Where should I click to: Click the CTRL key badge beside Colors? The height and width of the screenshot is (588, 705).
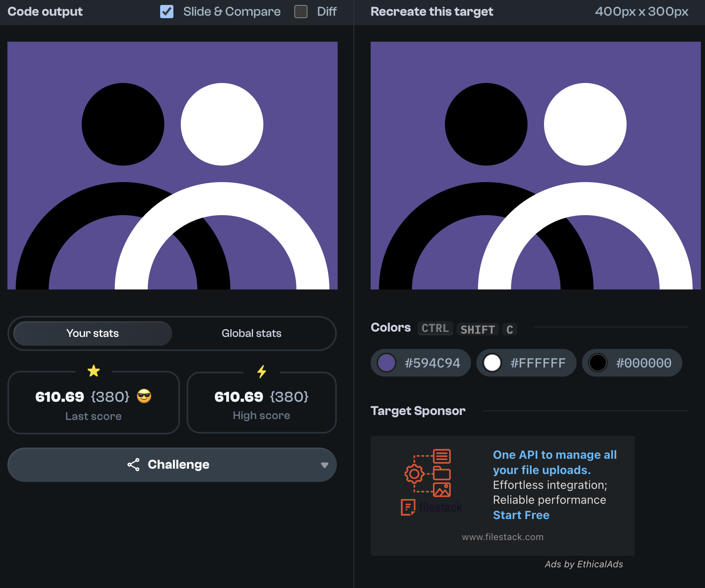click(x=435, y=328)
